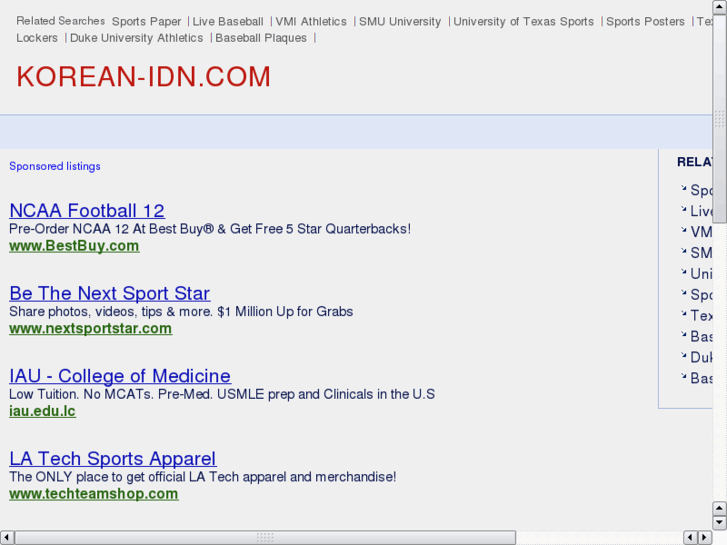The width and height of the screenshot is (727, 545).
Task: Visit www.techteamshop.com link
Action: pos(94,494)
